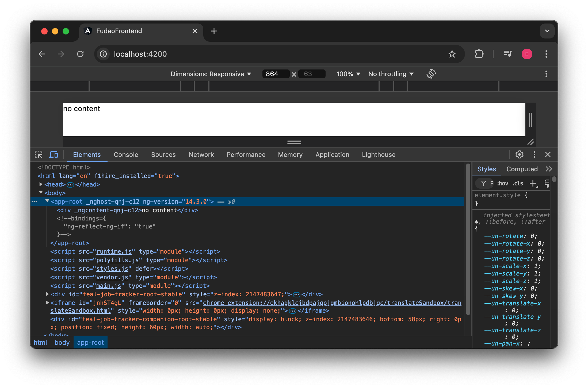Screen dimensions: 588x388
Task: Select the inspect element picker icon
Action: pos(39,154)
